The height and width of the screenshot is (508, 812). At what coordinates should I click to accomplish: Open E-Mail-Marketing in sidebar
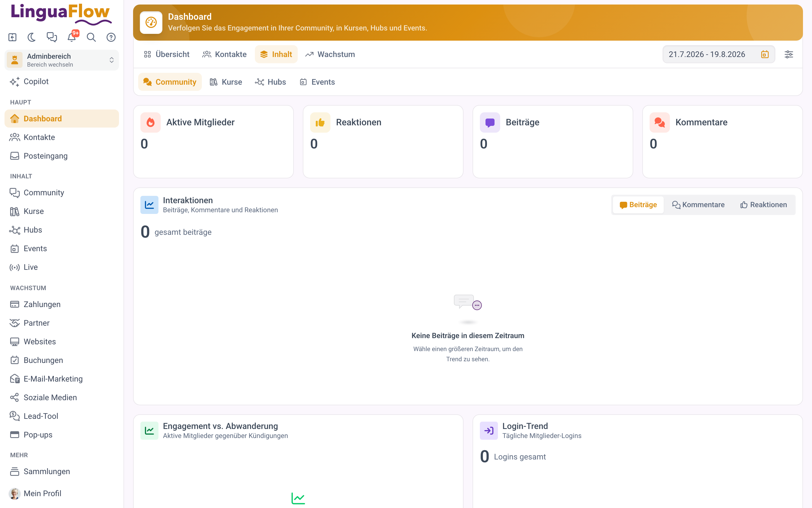point(62,379)
